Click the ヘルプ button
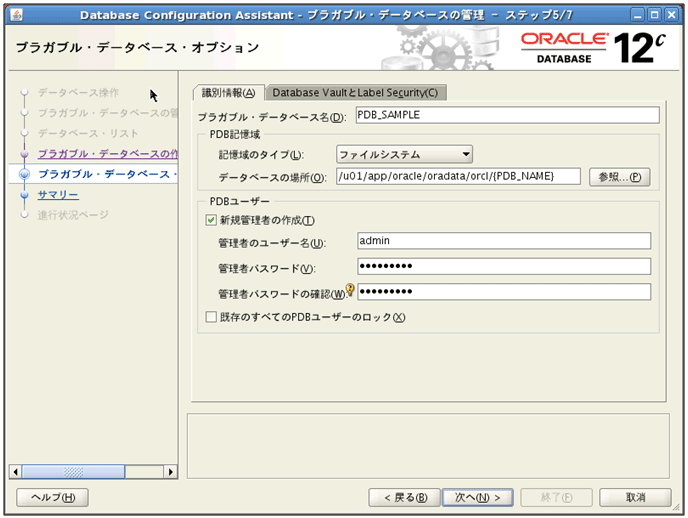This screenshot has height=518, width=688. 53,497
